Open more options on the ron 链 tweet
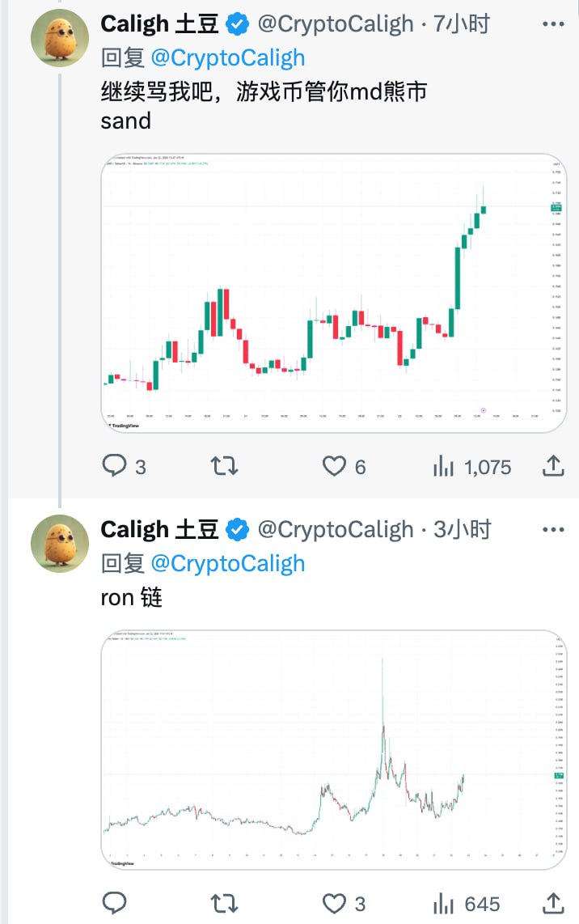 tap(553, 530)
